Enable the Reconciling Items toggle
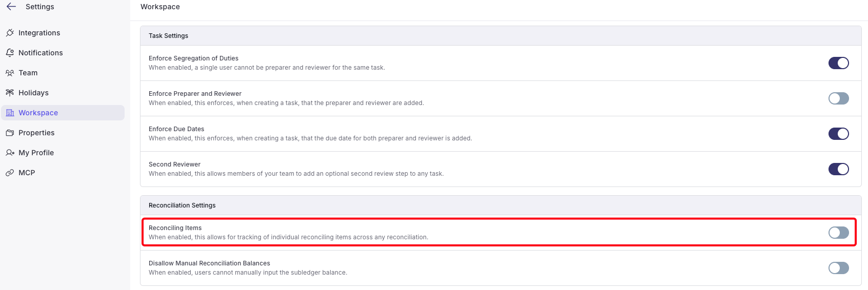This screenshot has height=290, width=868. pos(839,233)
